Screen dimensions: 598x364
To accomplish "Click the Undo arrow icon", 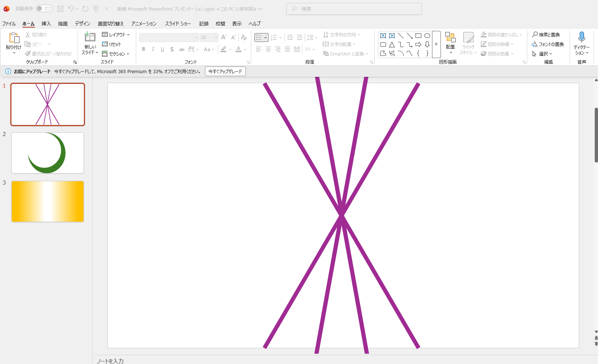I will 71,8.
